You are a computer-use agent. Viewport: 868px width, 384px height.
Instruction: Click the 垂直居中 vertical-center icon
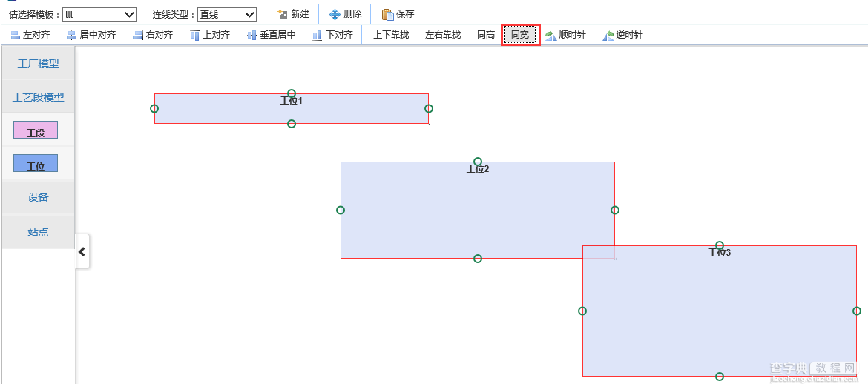point(252,36)
